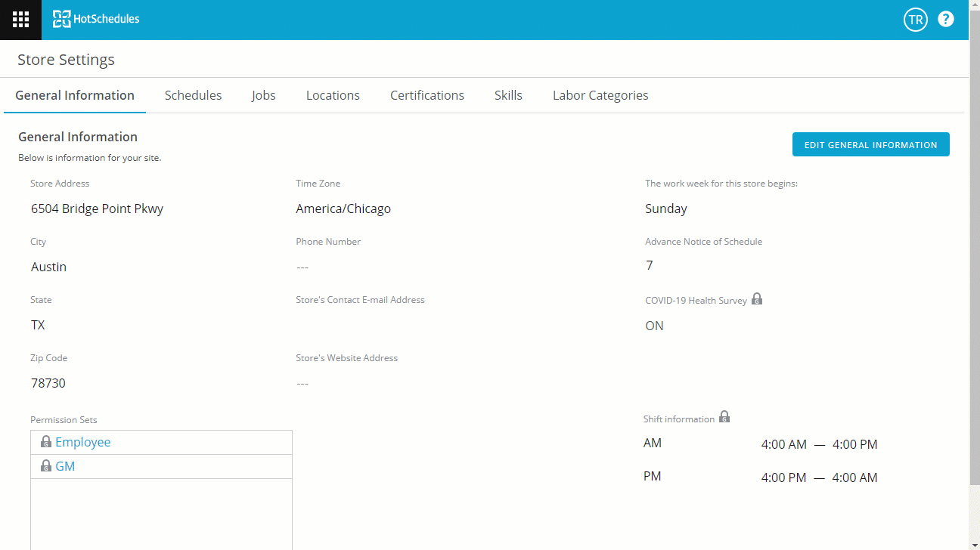Open the Jobs tab
Viewport: 980px width, 550px height.
(263, 95)
